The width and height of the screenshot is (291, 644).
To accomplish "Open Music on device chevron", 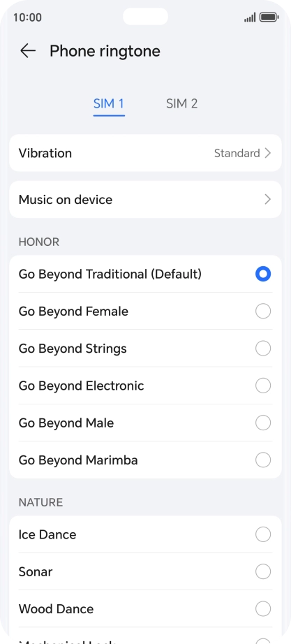I will pos(267,200).
